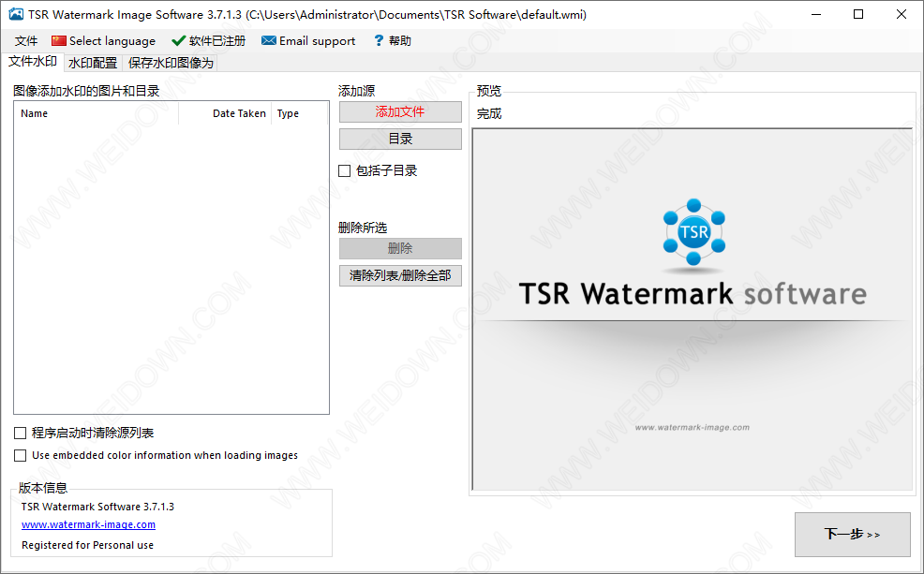The height and width of the screenshot is (574, 924).
Task: Click the 完成 status text in preview
Action: click(x=489, y=113)
